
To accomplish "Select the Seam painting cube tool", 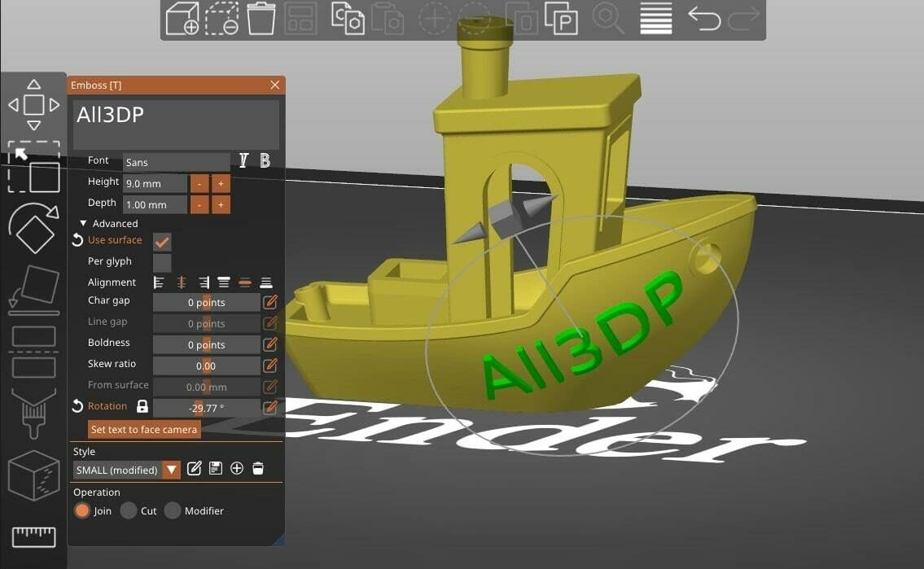I will tap(33, 475).
